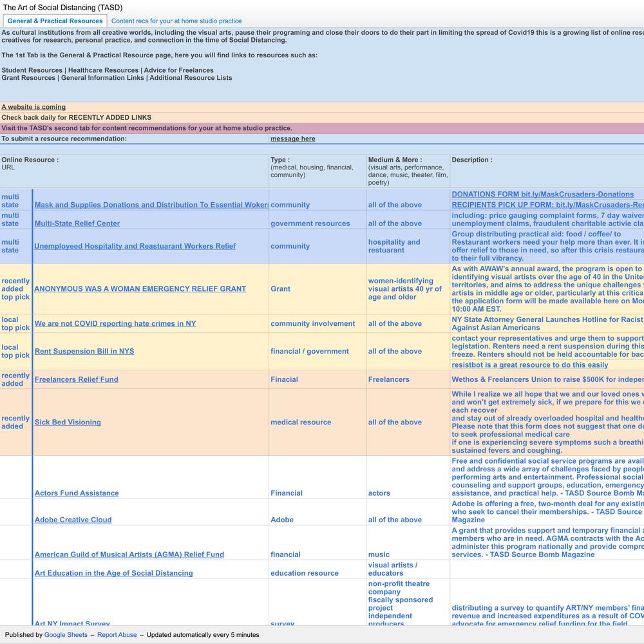
Task: Select 'recently added top pick' label cell
Action: (15, 289)
